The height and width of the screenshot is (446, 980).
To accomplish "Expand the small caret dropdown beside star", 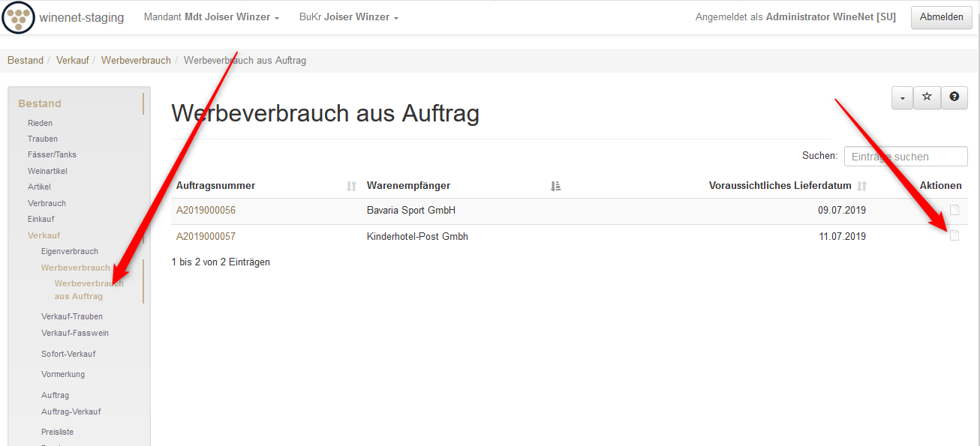I will coord(902,97).
